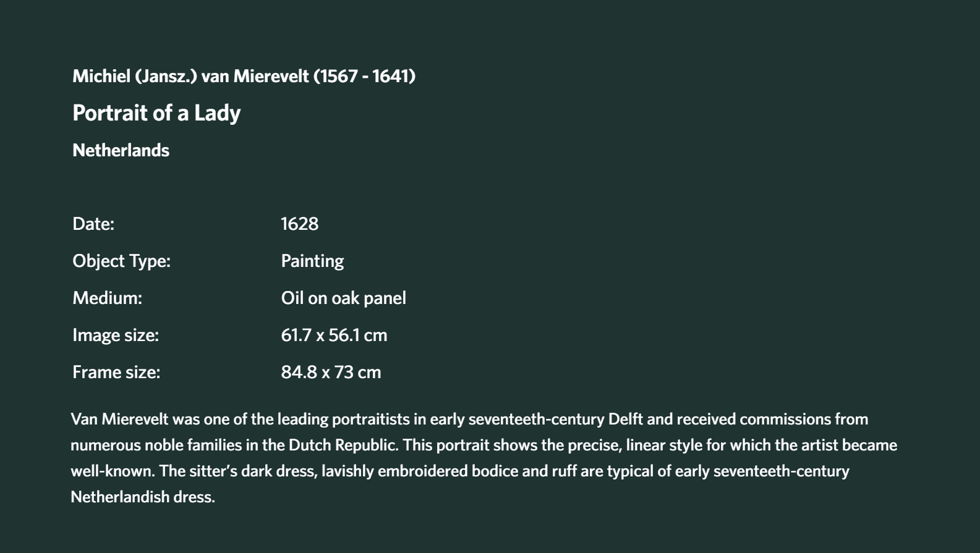Click the 1628 date value

tap(300, 224)
